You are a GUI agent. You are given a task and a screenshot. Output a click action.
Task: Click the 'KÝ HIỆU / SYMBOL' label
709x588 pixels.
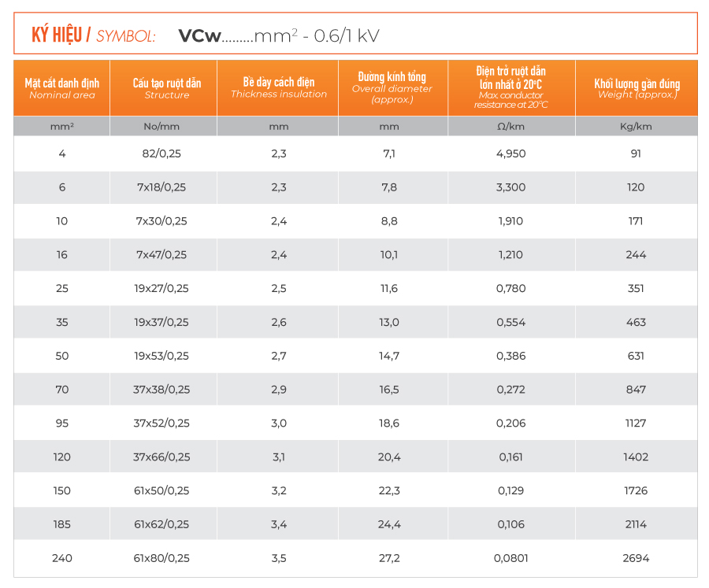(92, 35)
